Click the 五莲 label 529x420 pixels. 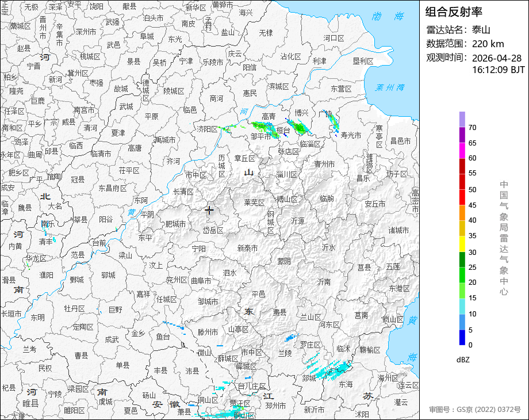pyautogui.click(x=393, y=266)
